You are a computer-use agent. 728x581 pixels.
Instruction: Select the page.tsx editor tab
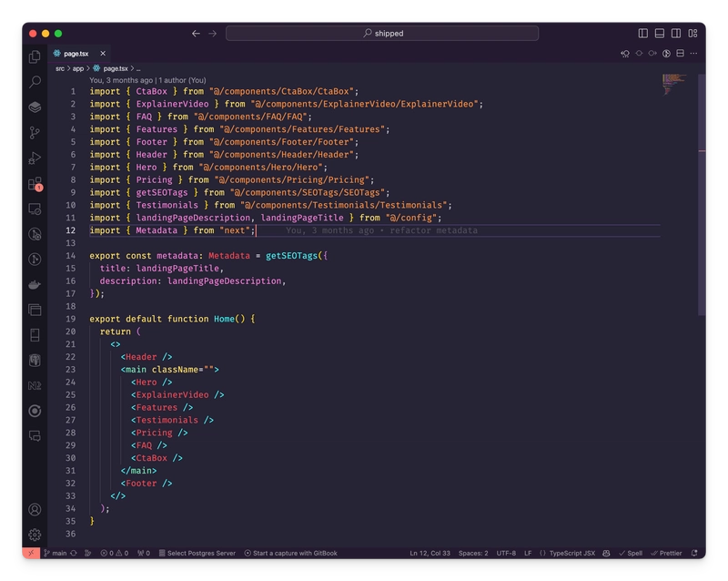coord(76,54)
